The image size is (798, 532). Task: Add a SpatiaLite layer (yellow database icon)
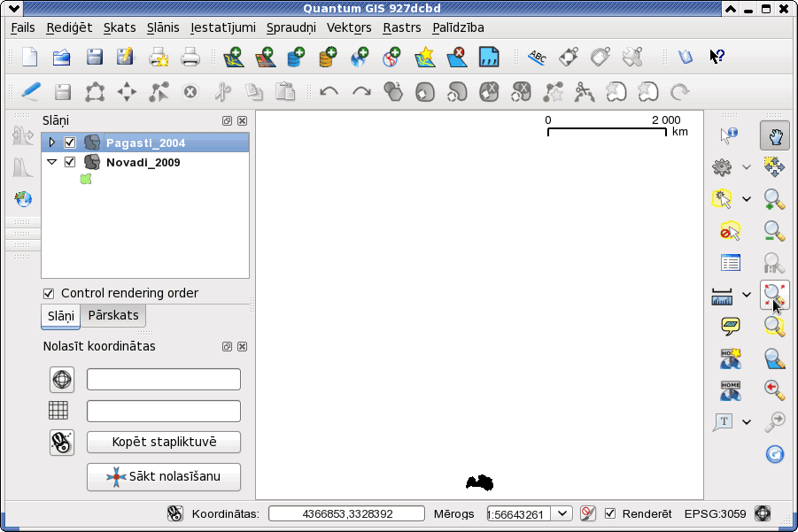328,57
